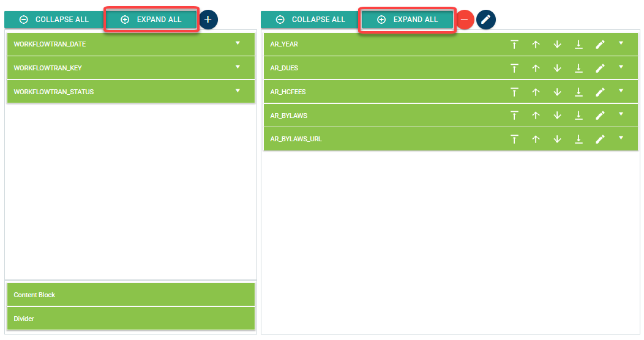Screen dimensions: 644x340
Task: Move AR_DUES up one position
Action: coord(536,68)
